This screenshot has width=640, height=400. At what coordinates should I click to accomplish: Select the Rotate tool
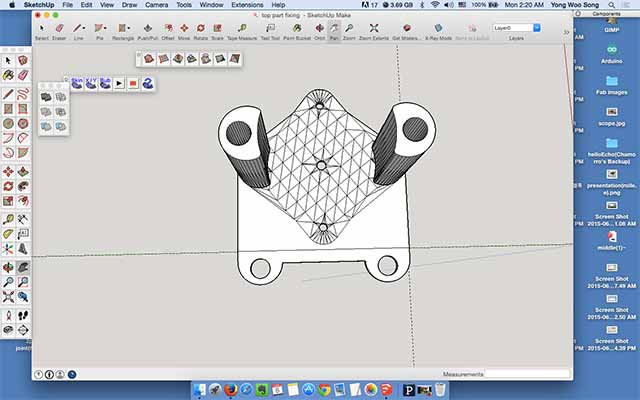[x=200, y=31]
